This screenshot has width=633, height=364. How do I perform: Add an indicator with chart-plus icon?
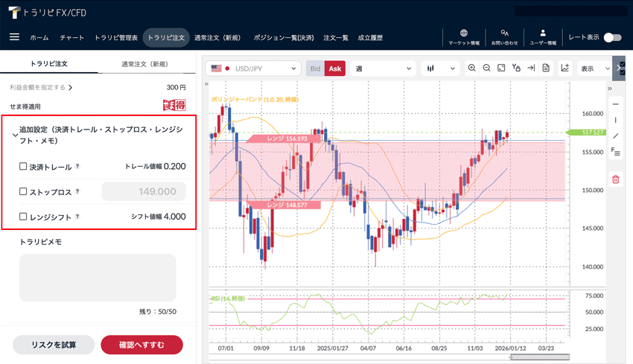point(564,68)
